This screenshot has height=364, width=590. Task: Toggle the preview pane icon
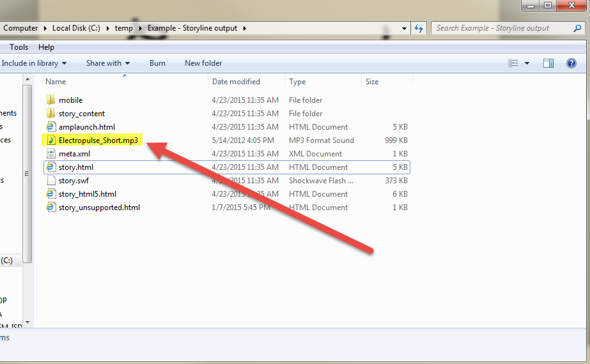pos(548,63)
